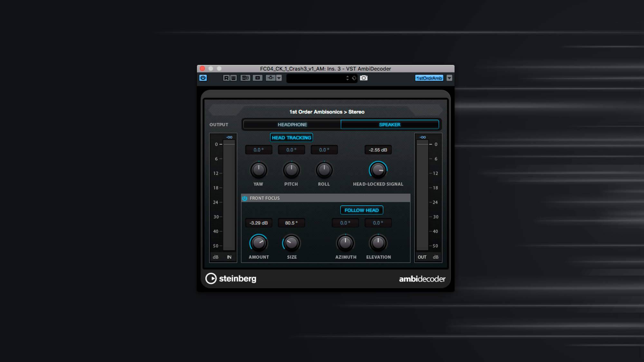
Task: Click the output level meter bar
Action: [x=422, y=195]
